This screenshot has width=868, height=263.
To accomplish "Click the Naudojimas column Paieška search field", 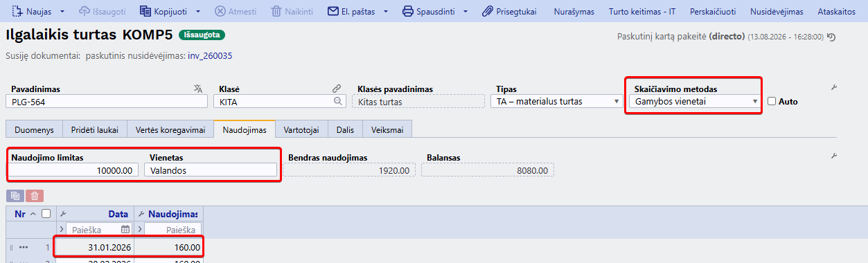I will pos(173,229).
